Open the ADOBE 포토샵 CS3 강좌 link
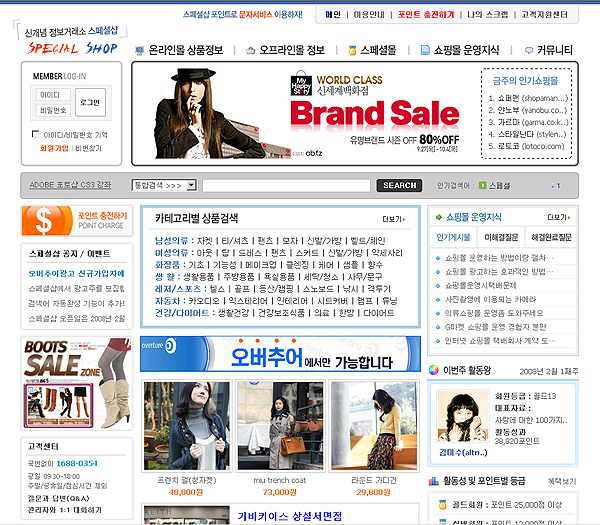The width and height of the screenshot is (600, 525). pyautogui.click(x=70, y=185)
